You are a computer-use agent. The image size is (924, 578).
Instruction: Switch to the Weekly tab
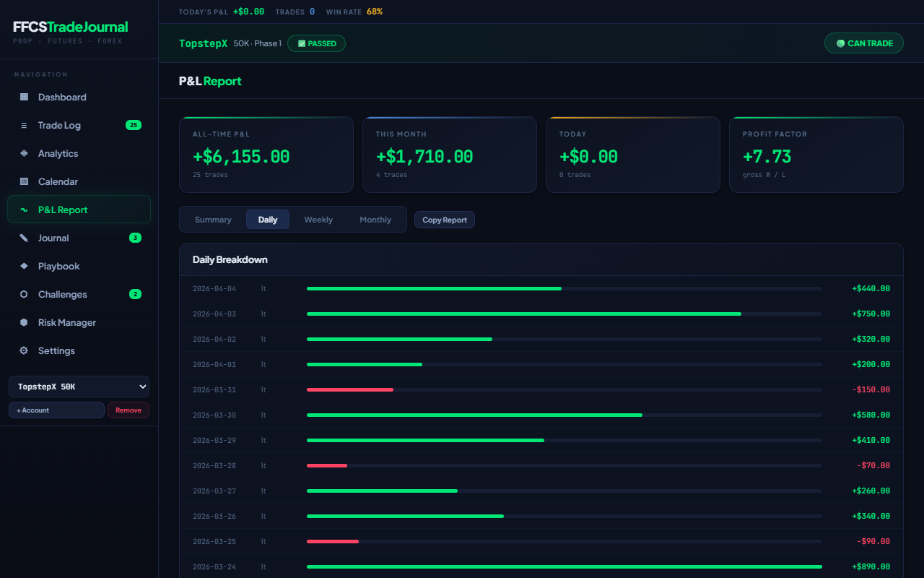318,220
